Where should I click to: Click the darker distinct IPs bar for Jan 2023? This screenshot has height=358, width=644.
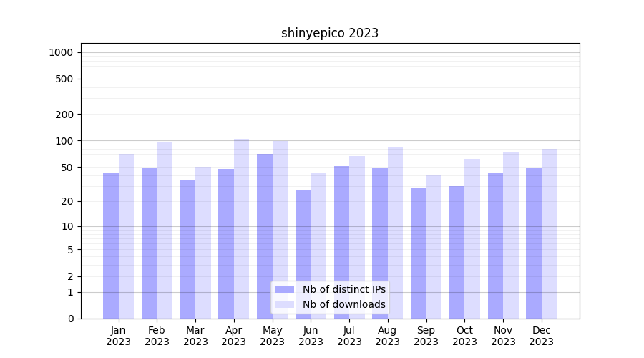[x=111, y=245]
